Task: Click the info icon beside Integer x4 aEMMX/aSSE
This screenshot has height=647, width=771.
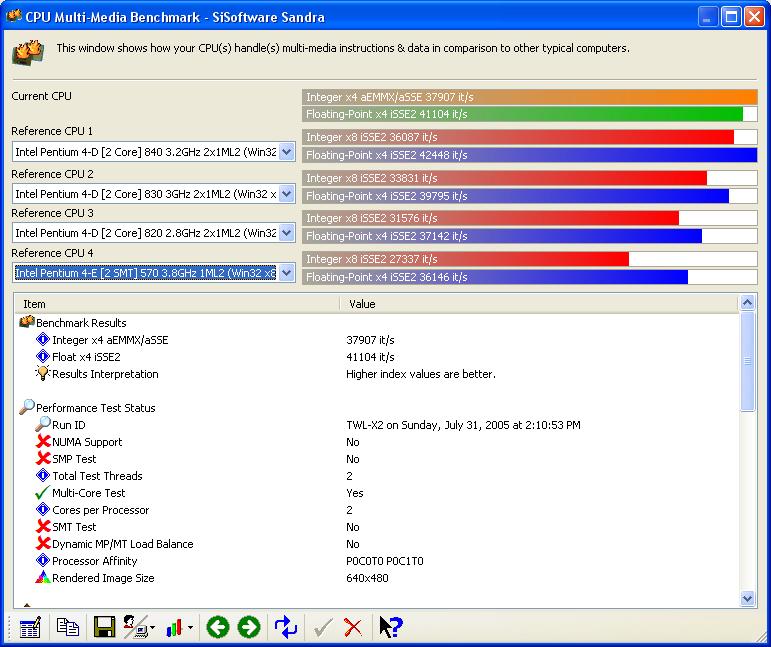Action: (x=43, y=339)
